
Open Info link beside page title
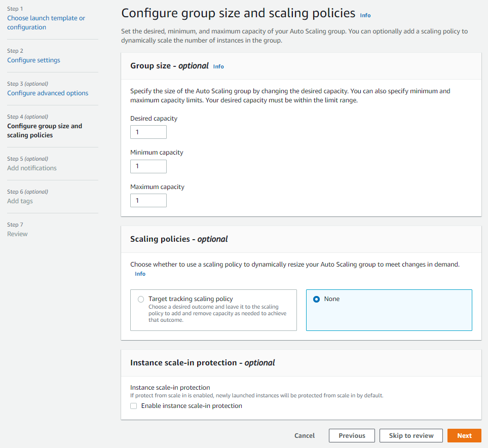coord(365,15)
